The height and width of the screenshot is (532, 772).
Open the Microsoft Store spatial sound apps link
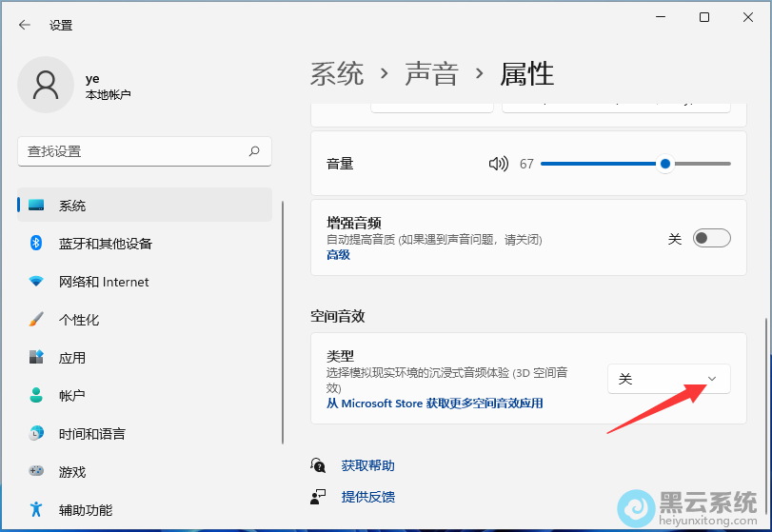click(435, 404)
